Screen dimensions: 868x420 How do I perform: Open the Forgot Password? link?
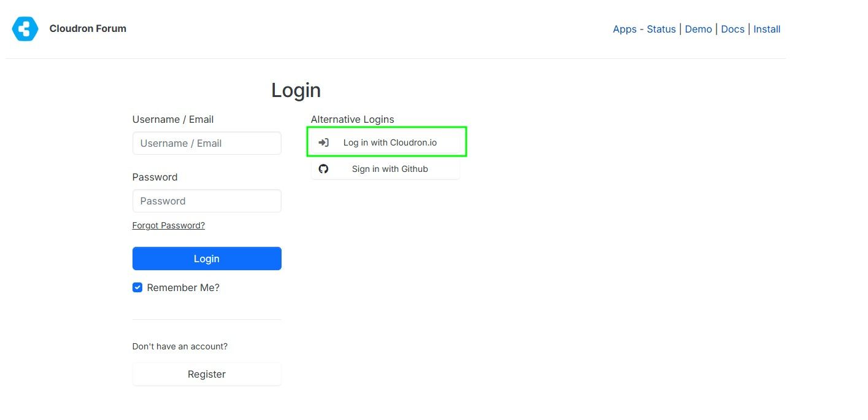click(x=168, y=225)
